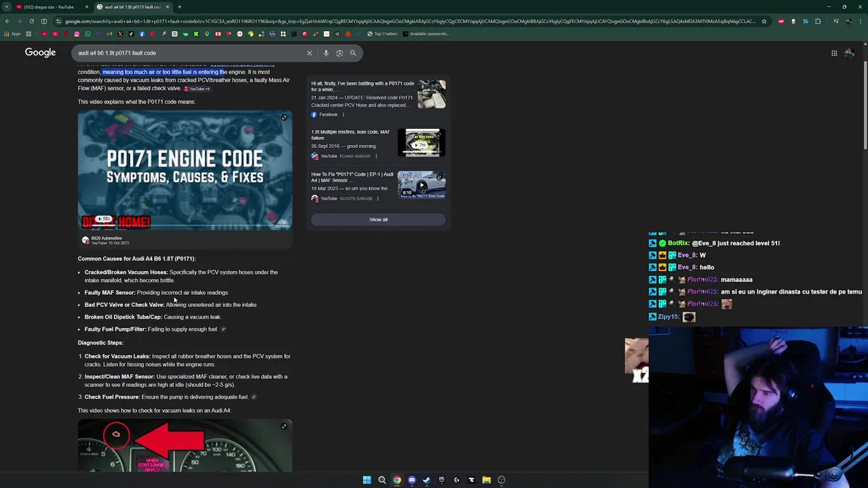Screen dimensions: 868x488
Task: Open the Apps bookmarks shortcut
Action: (x=13, y=34)
